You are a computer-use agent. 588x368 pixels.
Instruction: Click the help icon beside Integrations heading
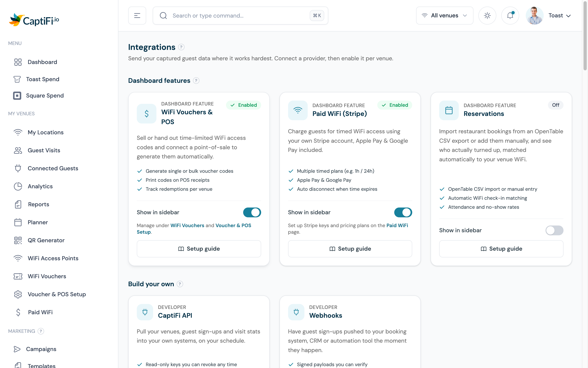click(181, 47)
